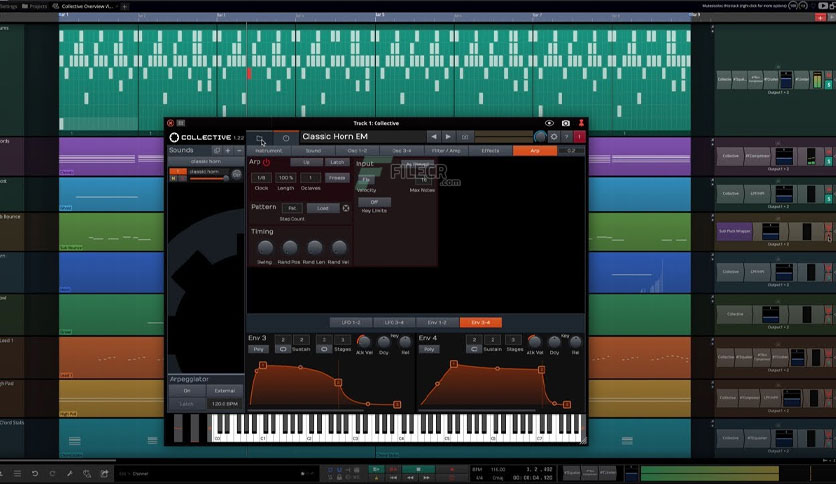Open the preset browser folder icon in Collective

point(260,139)
